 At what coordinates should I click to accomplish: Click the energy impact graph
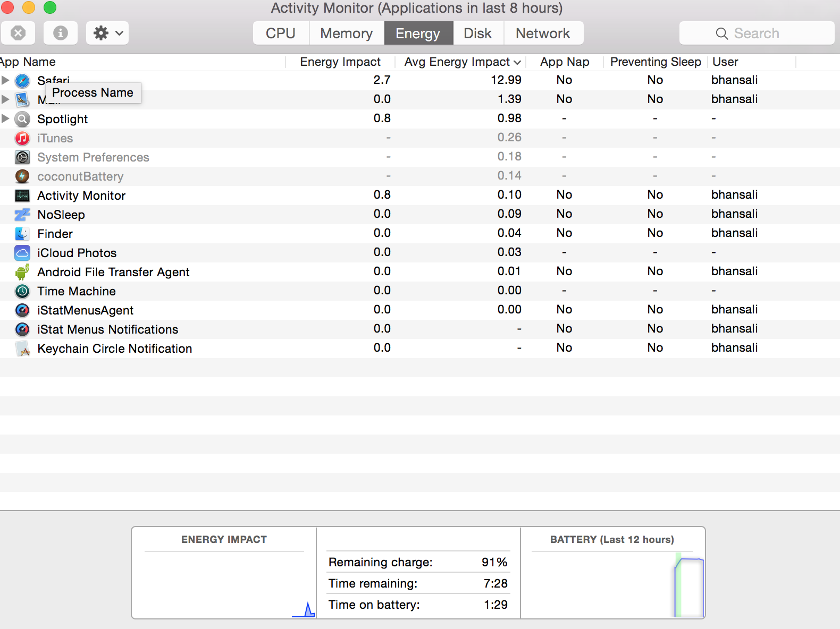(x=224, y=584)
